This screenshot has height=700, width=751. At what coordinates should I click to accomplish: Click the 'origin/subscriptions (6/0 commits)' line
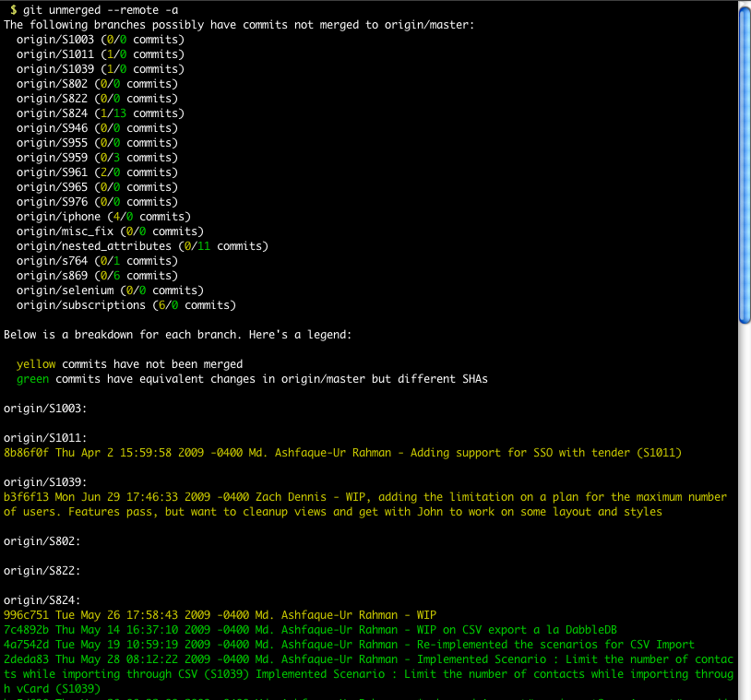tap(126, 305)
